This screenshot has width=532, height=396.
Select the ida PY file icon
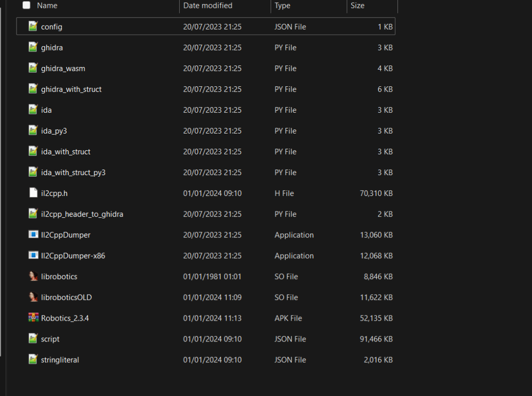(x=33, y=110)
